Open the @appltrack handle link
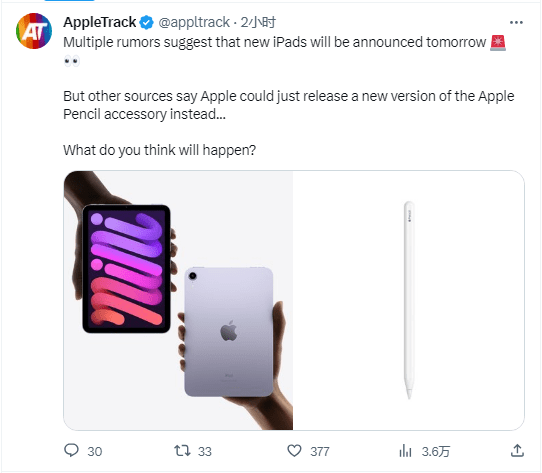The width and height of the screenshot is (542, 473). click(194, 22)
